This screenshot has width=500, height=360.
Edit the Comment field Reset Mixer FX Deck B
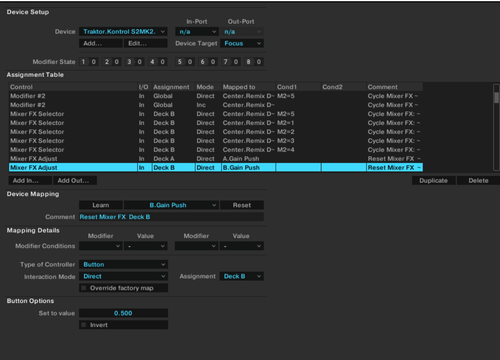(x=171, y=217)
